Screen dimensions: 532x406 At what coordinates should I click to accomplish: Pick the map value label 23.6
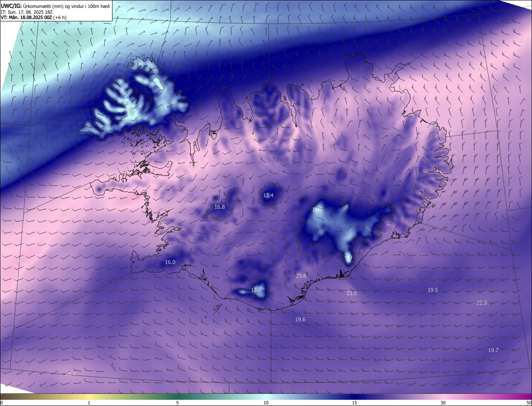[301, 276]
